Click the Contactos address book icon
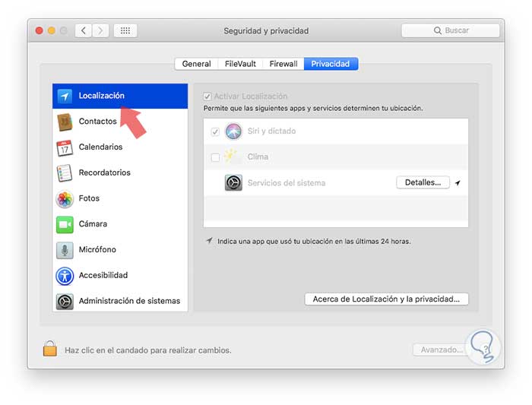532x405 pixels. [65, 122]
